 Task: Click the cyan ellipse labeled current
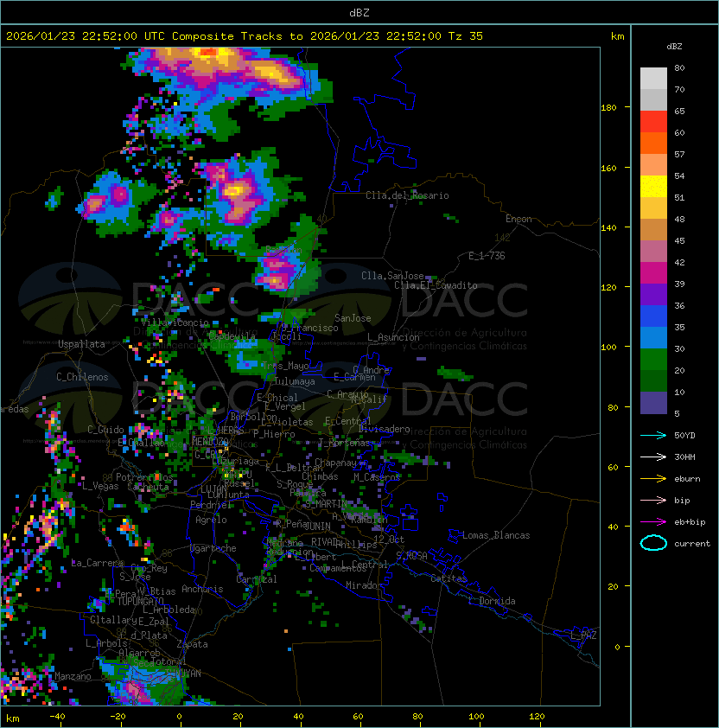coord(653,543)
